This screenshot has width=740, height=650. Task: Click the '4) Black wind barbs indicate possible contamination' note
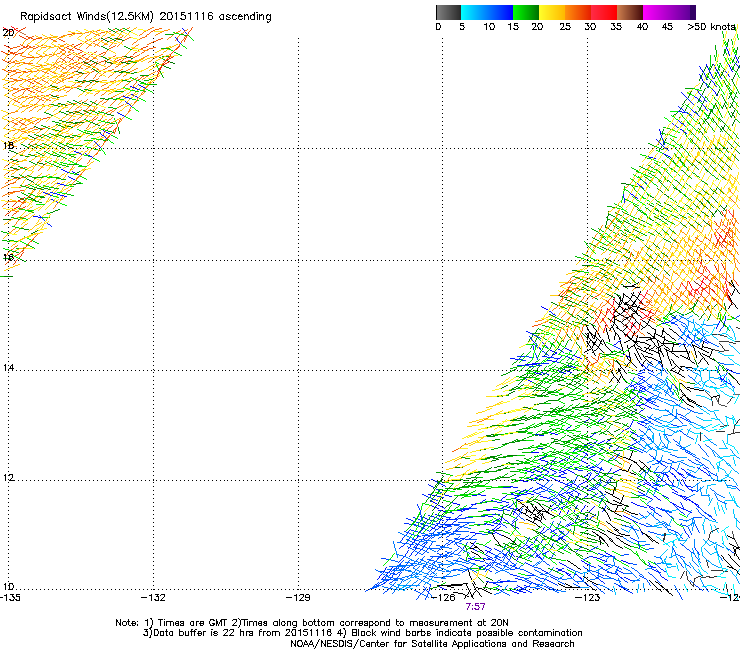(x=458, y=633)
